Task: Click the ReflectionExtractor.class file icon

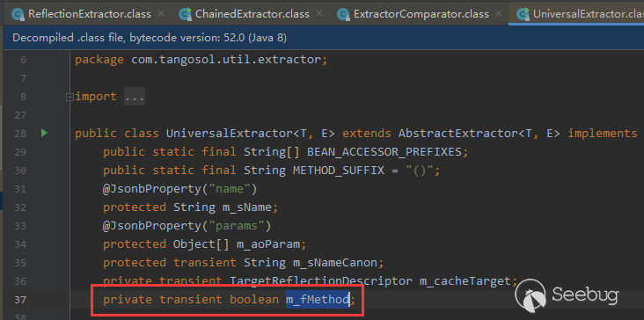Action: pos(18,15)
